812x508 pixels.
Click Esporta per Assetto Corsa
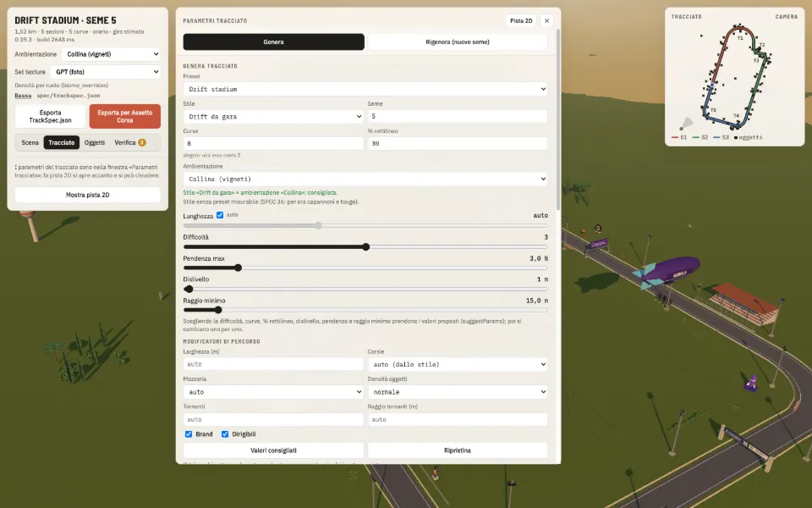pos(125,116)
